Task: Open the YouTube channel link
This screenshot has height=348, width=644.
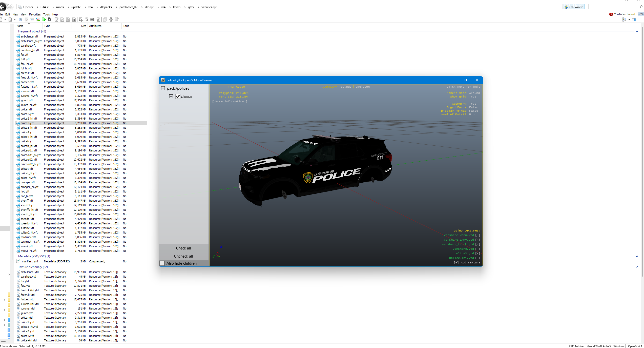Action: click(x=622, y=14)
